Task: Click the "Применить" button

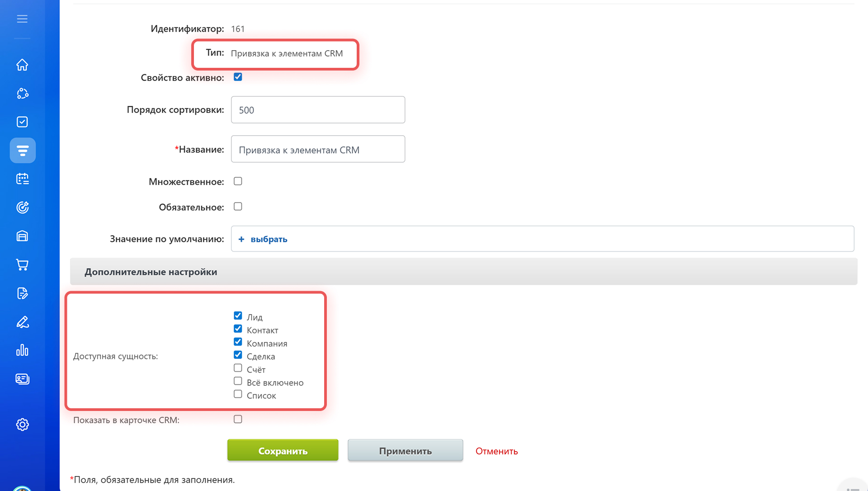Action: pos(405,451)
